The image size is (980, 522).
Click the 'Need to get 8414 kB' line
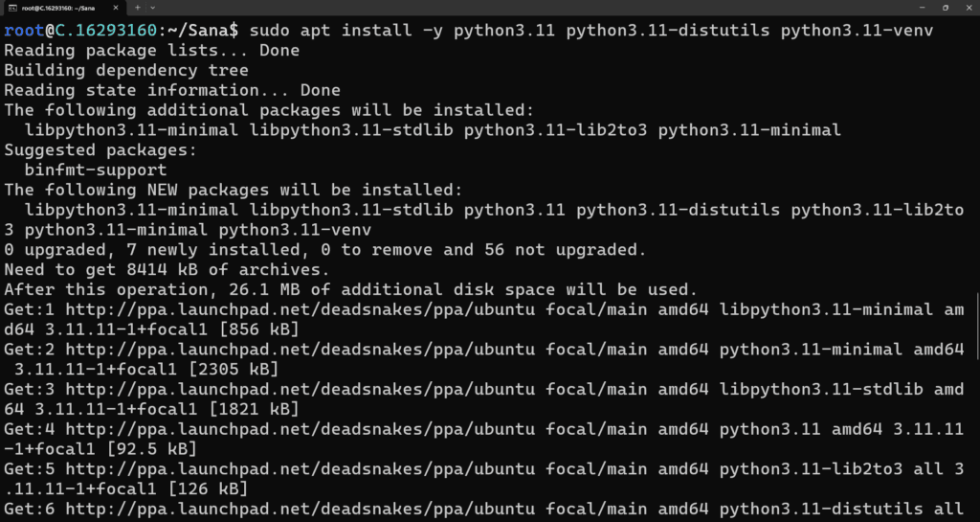(167, 270)
